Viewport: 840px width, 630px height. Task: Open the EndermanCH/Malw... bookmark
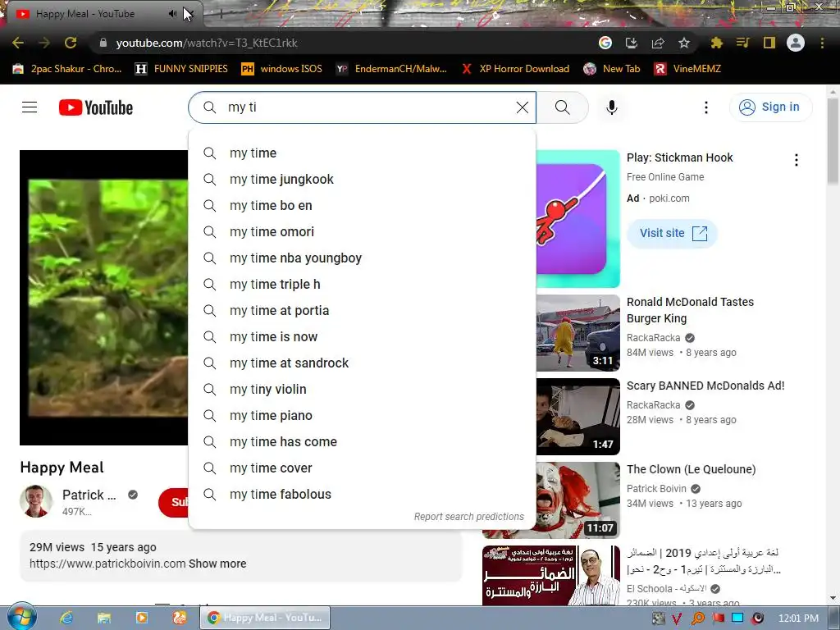click(x=391, y=69)
